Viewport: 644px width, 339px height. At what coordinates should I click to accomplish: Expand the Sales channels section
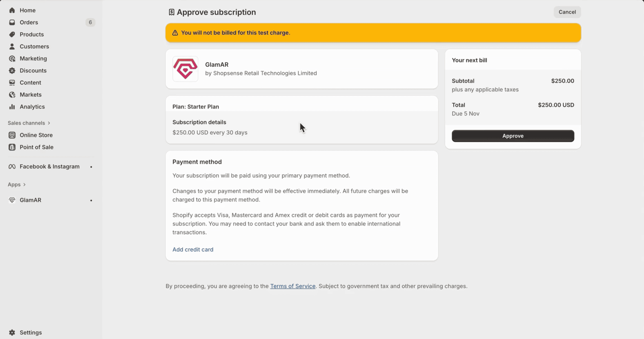(49, 123)
